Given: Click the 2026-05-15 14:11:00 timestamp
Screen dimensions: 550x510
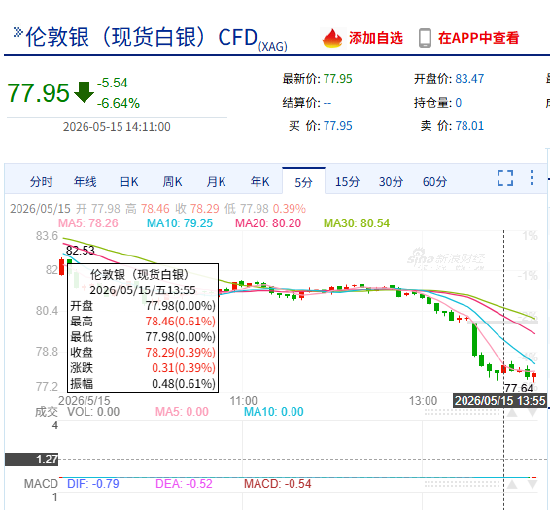Looking at the screenshot, I should (x=116, y=127).
